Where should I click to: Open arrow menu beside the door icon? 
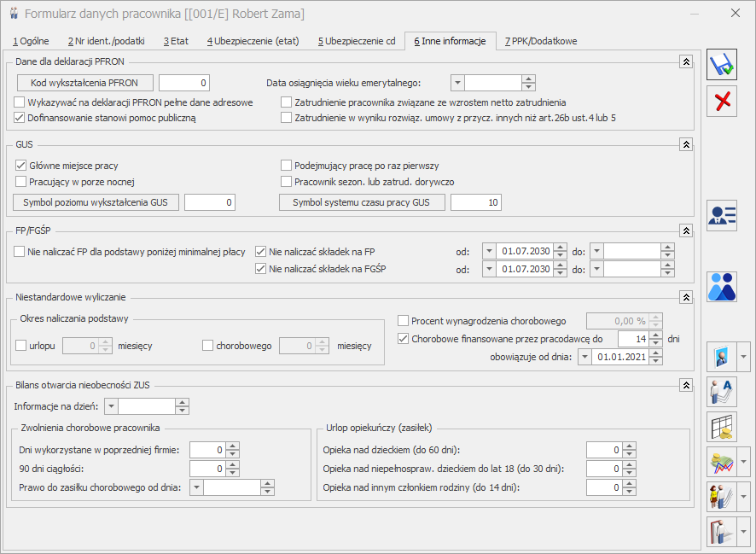coord(743,532)
